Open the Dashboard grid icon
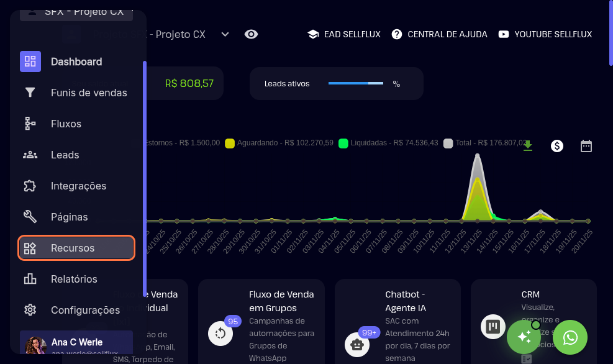The height and width of the screenshot is (364, 613). (30, 61)
